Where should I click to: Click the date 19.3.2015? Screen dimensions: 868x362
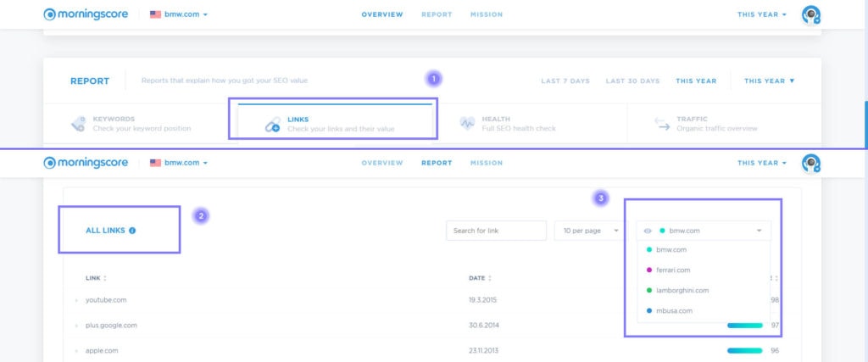click(482, 300)
